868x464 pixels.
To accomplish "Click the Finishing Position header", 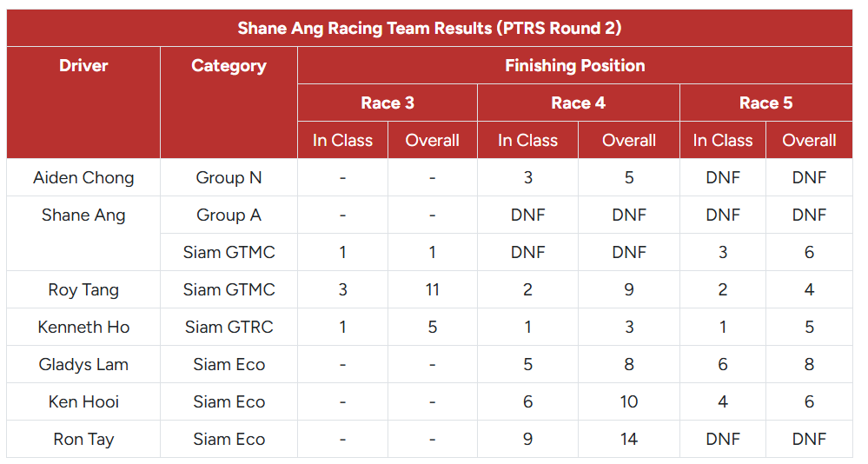I will [x=575, y=65].
